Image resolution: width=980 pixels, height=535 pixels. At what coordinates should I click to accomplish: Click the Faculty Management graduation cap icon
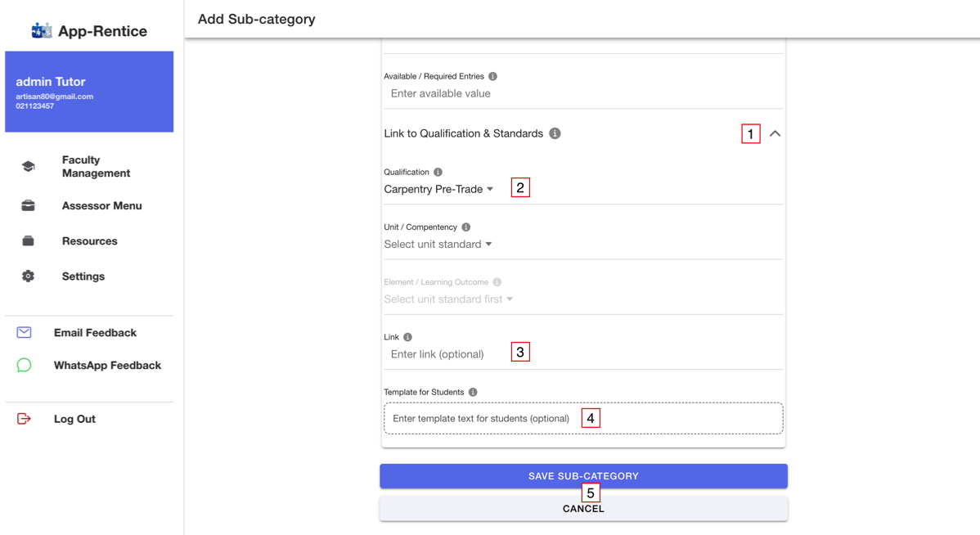point(28,166)
